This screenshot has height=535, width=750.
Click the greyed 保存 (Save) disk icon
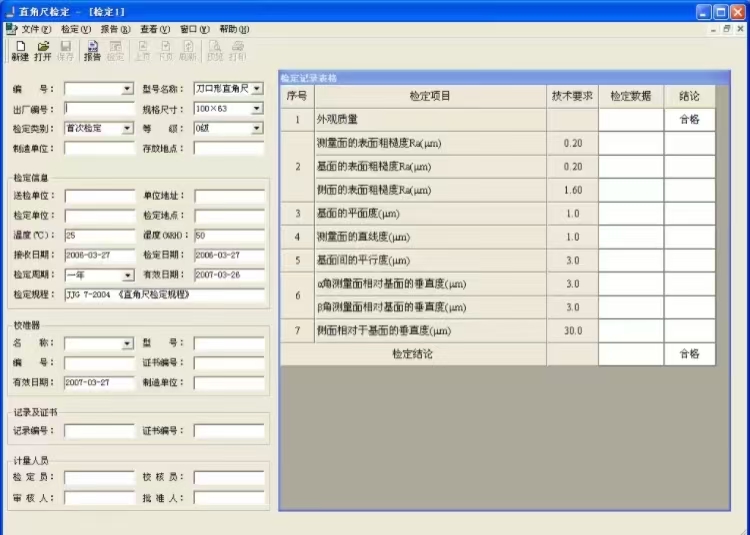[x=66, y=51]
